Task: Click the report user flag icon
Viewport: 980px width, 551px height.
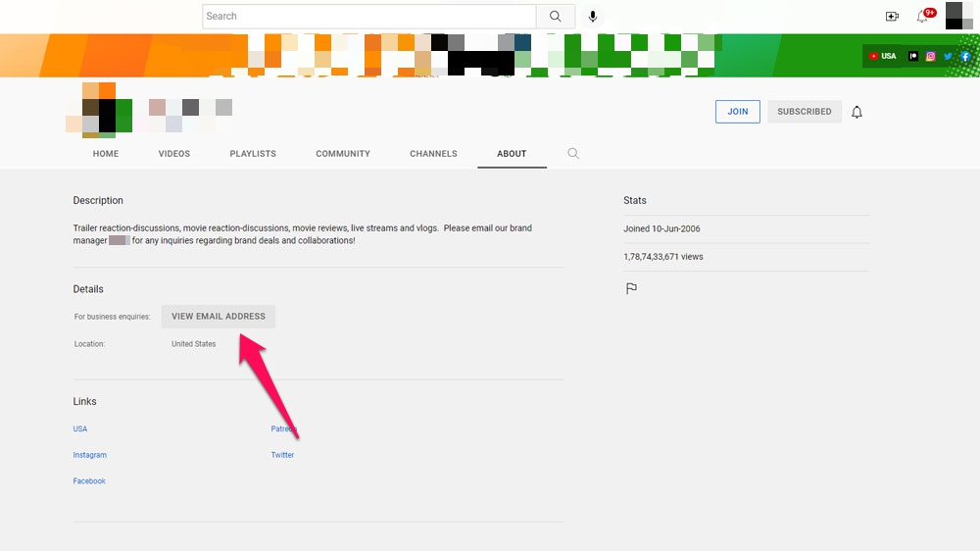Action: tap(631, 288)
